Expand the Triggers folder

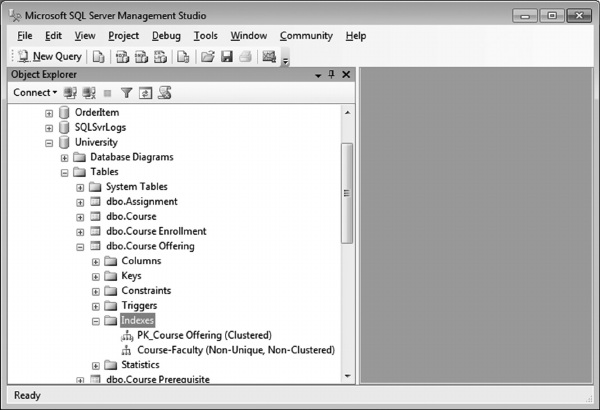pos(96,307)
